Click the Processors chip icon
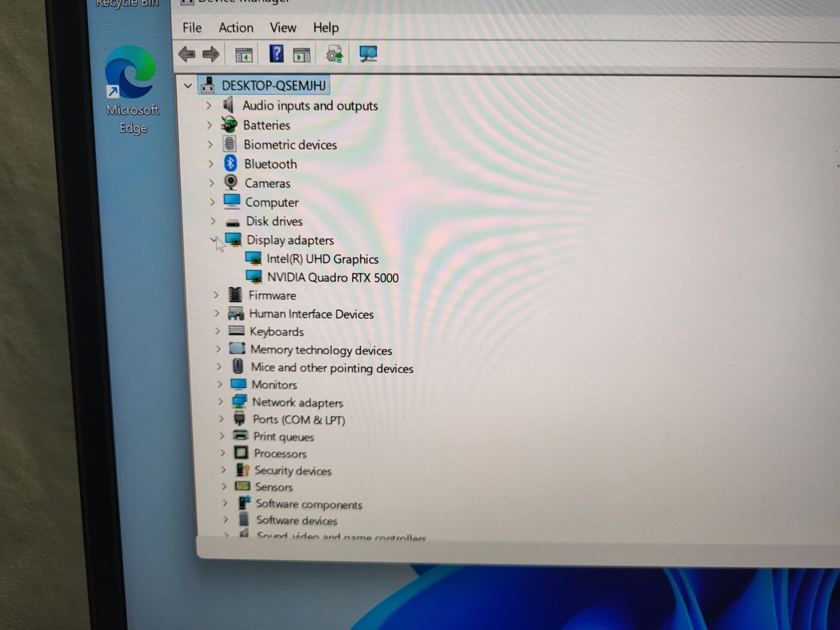 tap(241, 453)
